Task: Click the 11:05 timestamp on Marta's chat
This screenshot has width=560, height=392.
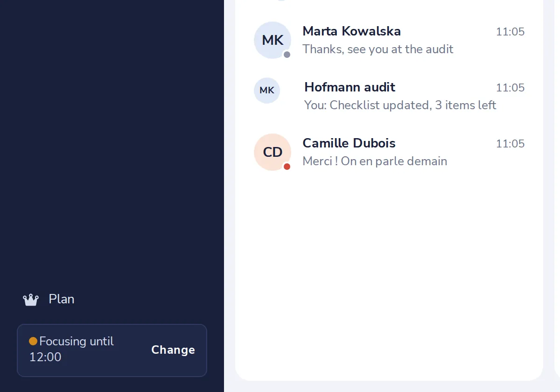Action: pyautogui.click(x=510, y=32)
